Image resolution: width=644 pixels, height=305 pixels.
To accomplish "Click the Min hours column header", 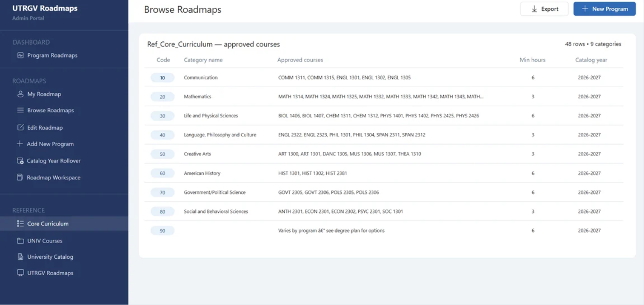I will click(532, 60).
